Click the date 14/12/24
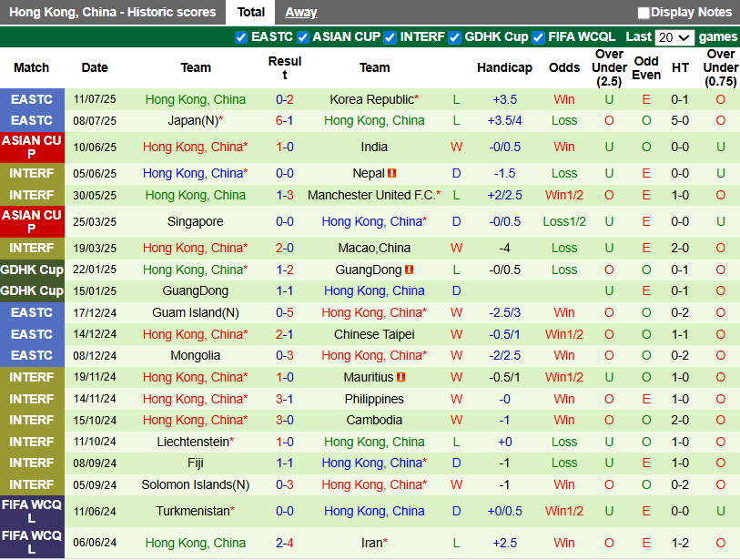This screenshot has width=740, height=560. pos(95,334)
